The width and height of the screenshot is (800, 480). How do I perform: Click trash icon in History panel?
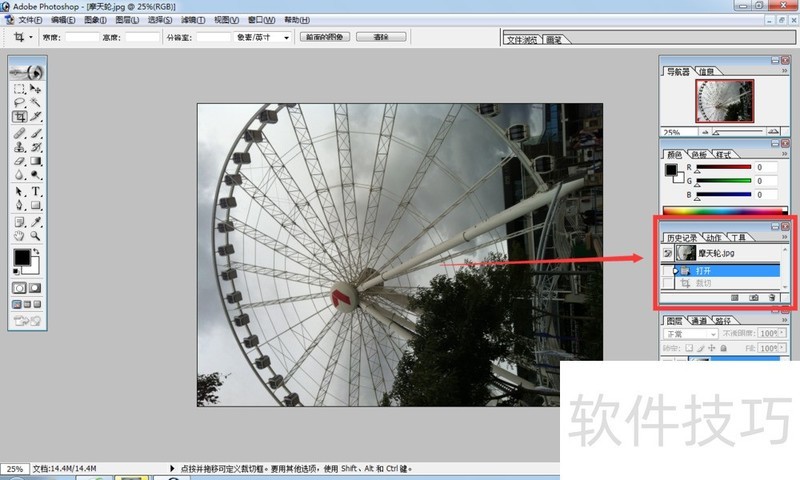tap(772, 297)
